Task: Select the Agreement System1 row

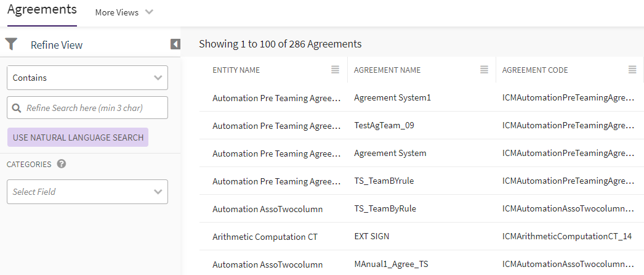Action: [393, 98]
